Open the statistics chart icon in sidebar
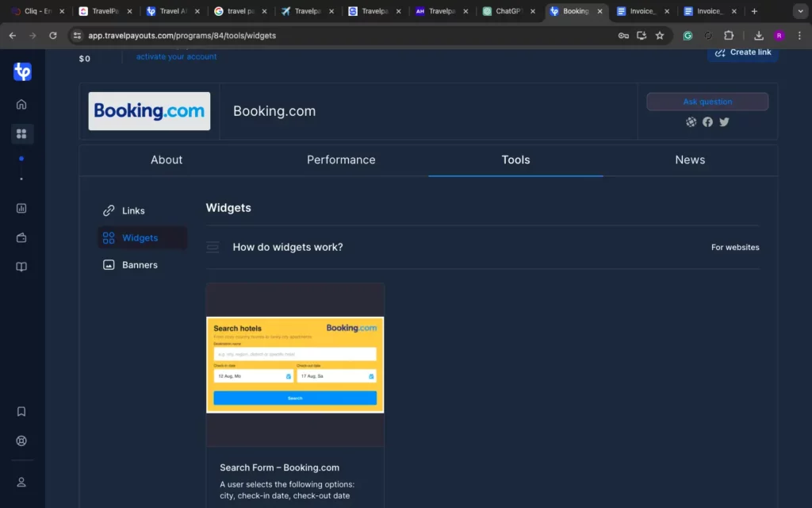This screenshot has width=812, height=508. point(21,209)
